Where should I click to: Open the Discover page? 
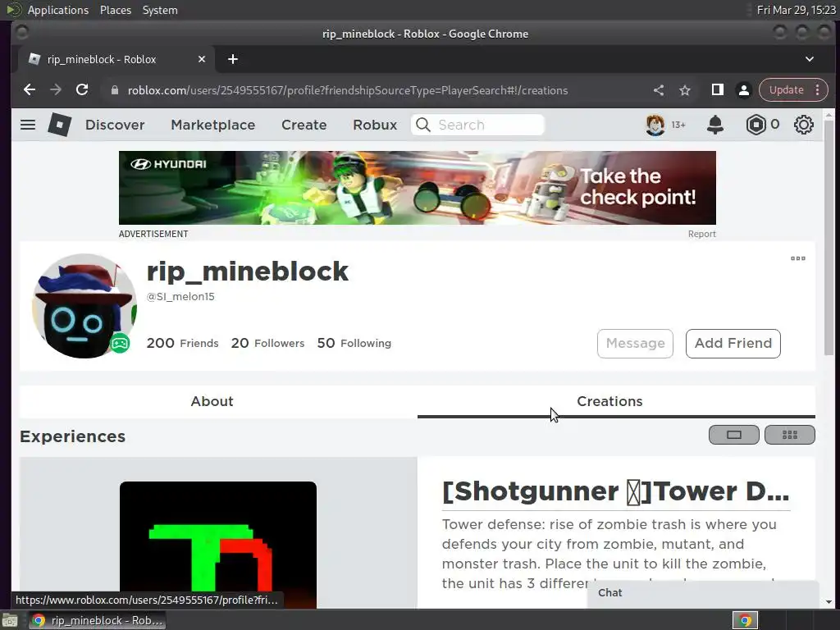115,125
